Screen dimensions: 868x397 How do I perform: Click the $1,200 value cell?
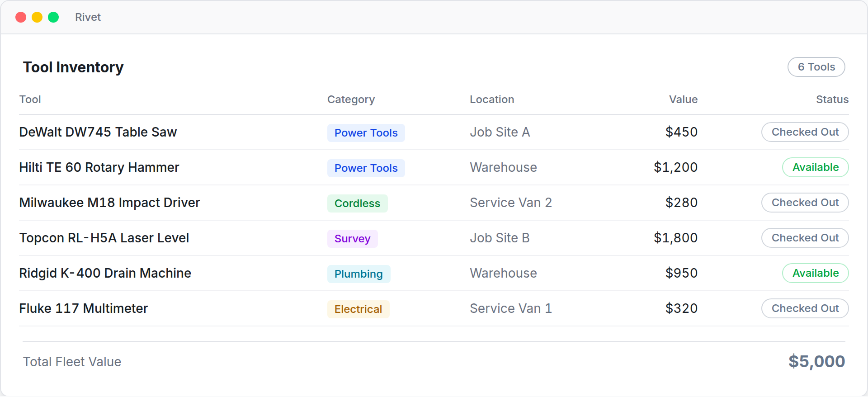point(675,167)
